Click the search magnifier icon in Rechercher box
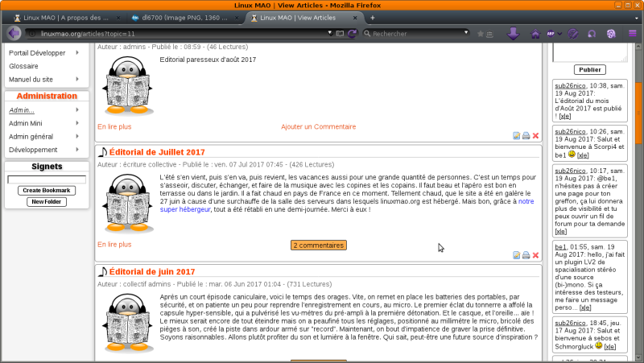The height and width of the screenshot is (363, 644). [x=367, y=34]
